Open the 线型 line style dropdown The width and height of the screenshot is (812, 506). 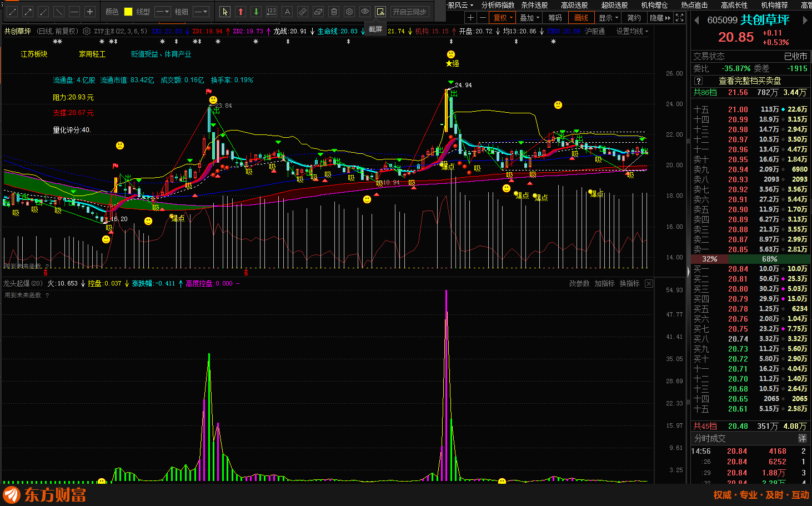tap(162, 12)
